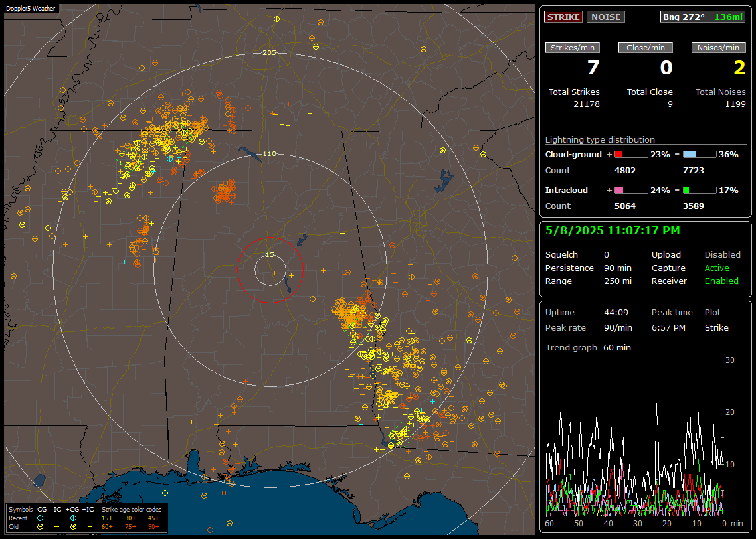The image size is (756, 539).
Task: Click the Bng 272° 136mi bearing readout
Action: pyautogui.click(x=702, y=17)
